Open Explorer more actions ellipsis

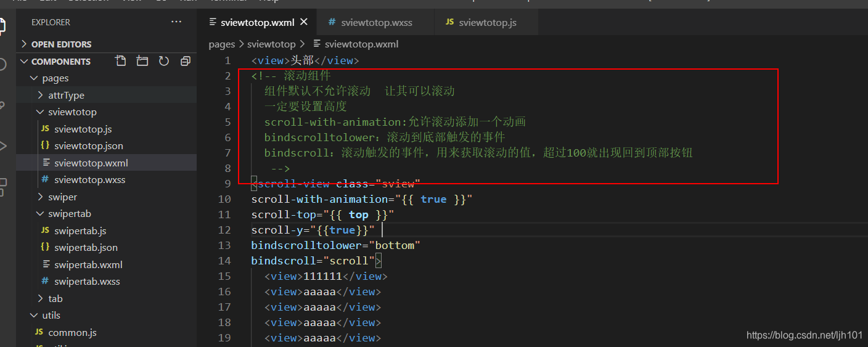click(x=176, y=22)
